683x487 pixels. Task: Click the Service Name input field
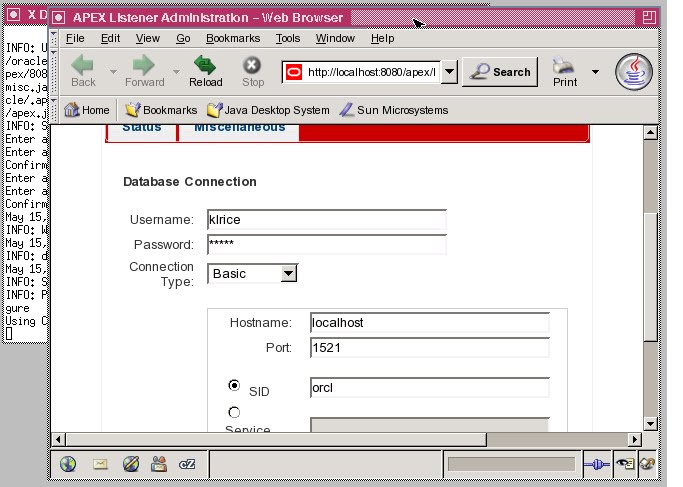click(429, 425)
